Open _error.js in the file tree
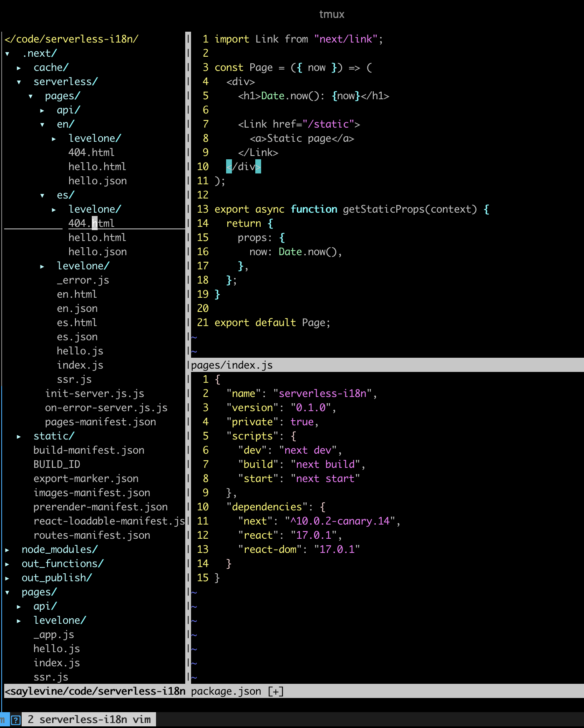The width and height of the screenshot is (584, 728). click(x=83, y=280)
